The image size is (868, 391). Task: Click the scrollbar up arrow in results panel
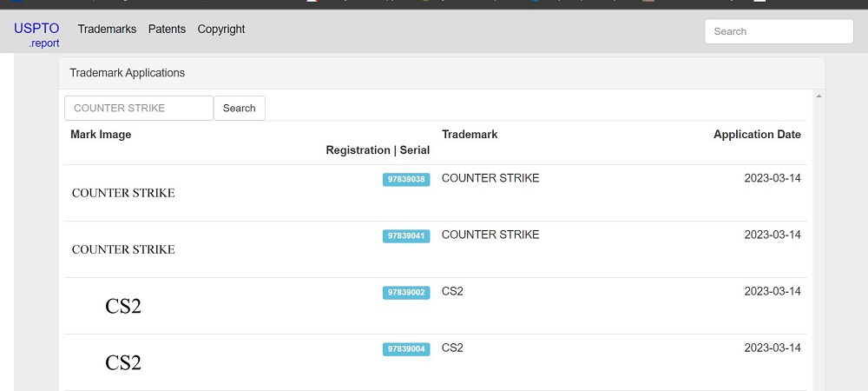pyautogui.click(x=819, y=96)
